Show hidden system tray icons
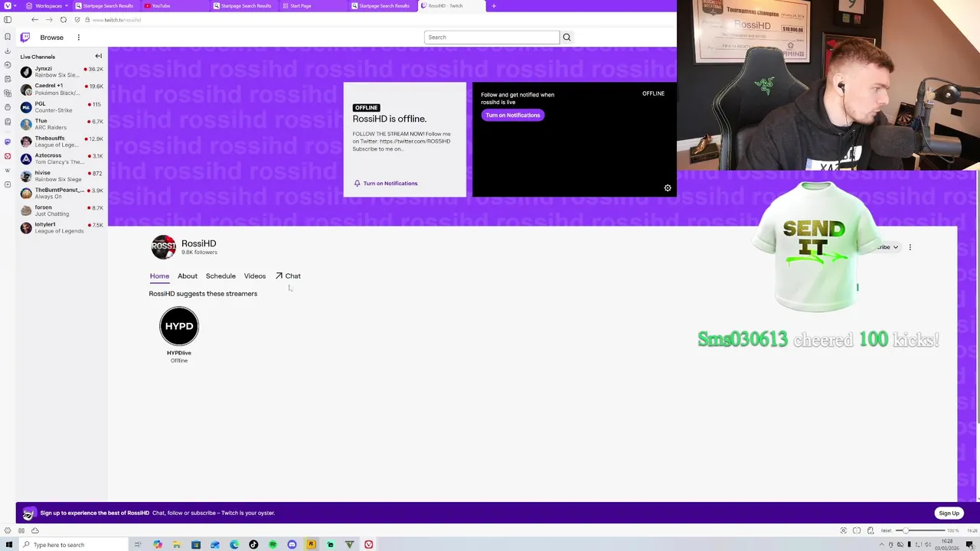980x551 pixels. pos(880,544)
